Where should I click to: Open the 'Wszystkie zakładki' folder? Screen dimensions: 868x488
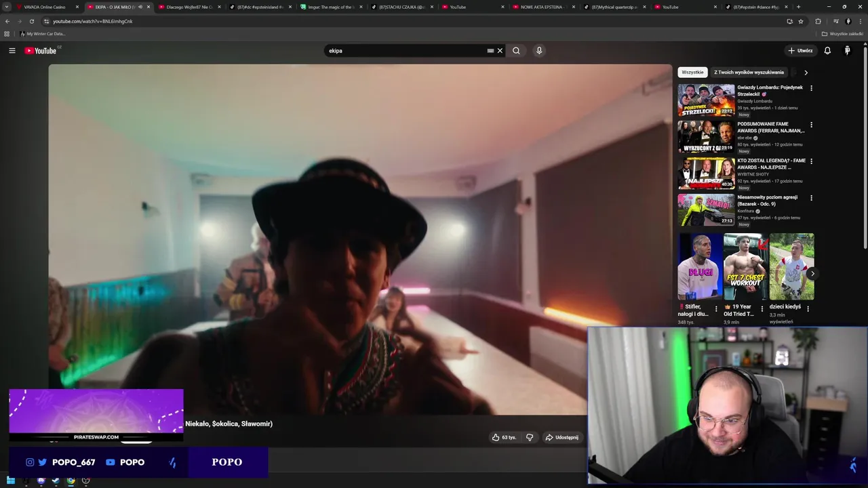click(842, 34)
